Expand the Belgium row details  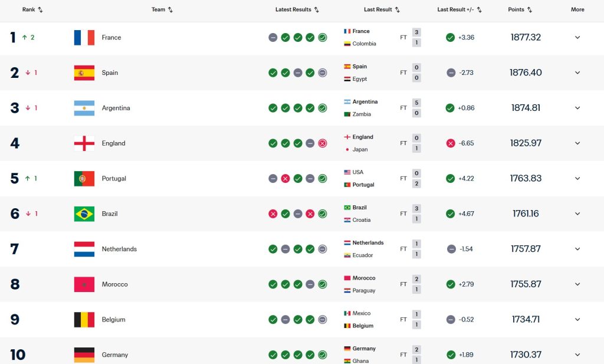[x=577, y=319]
